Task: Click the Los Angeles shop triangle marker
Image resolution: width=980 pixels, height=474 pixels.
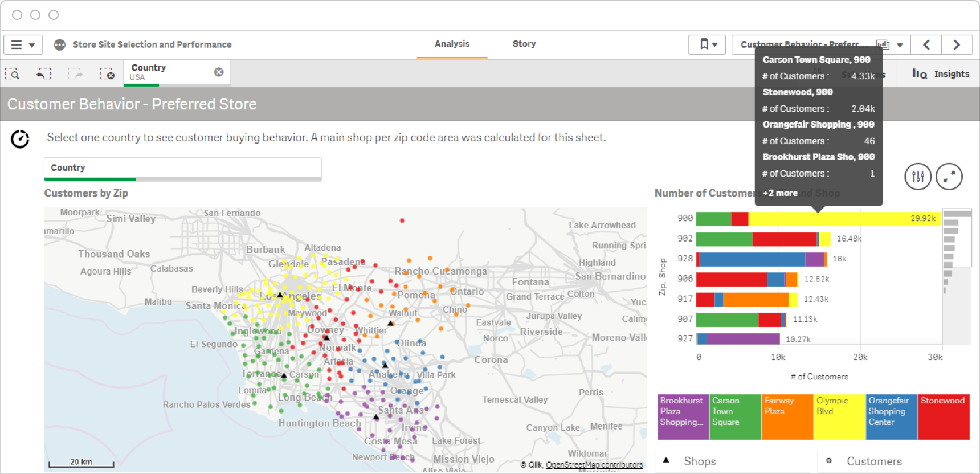Action: click(x=280, y=295)
